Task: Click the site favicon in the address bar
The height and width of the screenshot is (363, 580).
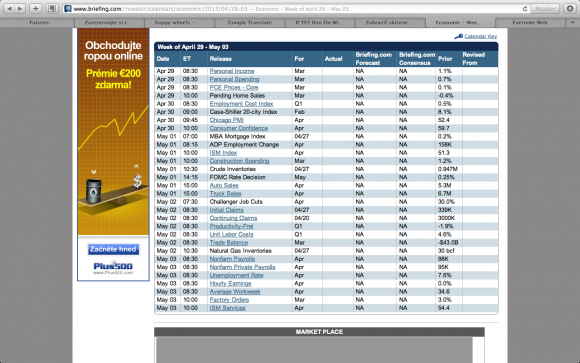Action: pos(68,9)
